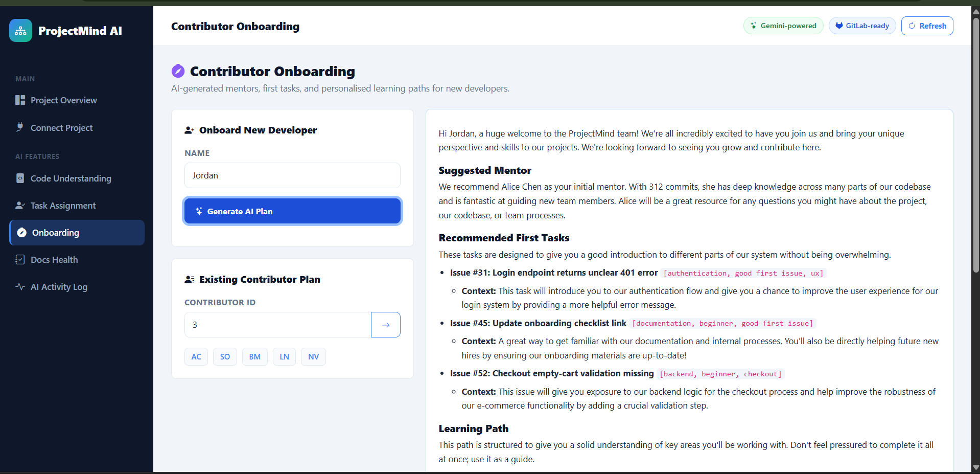Choose the BM contributor chip
The image size is (980, 474).
pos(255,357)
